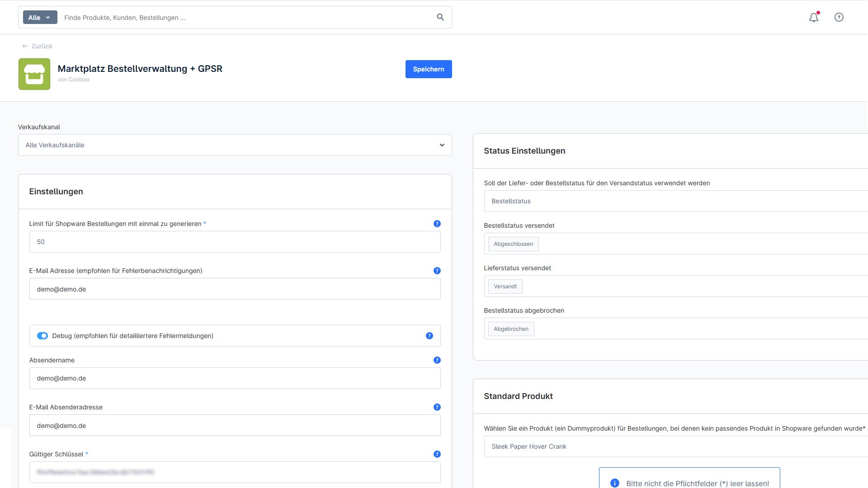
Task: Click the von Coolbax author text
Action: [x=74, y=80]
